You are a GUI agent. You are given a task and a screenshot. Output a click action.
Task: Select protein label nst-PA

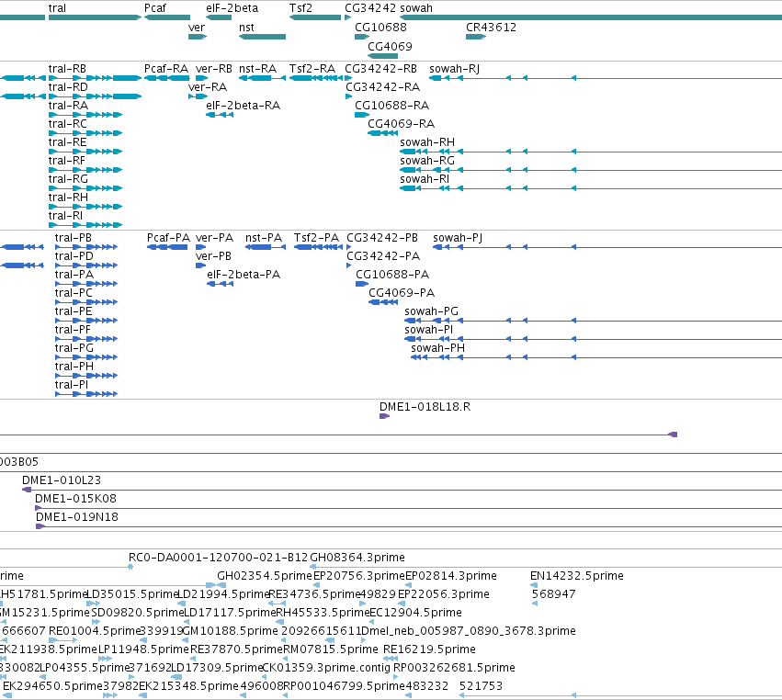(264, 238)
